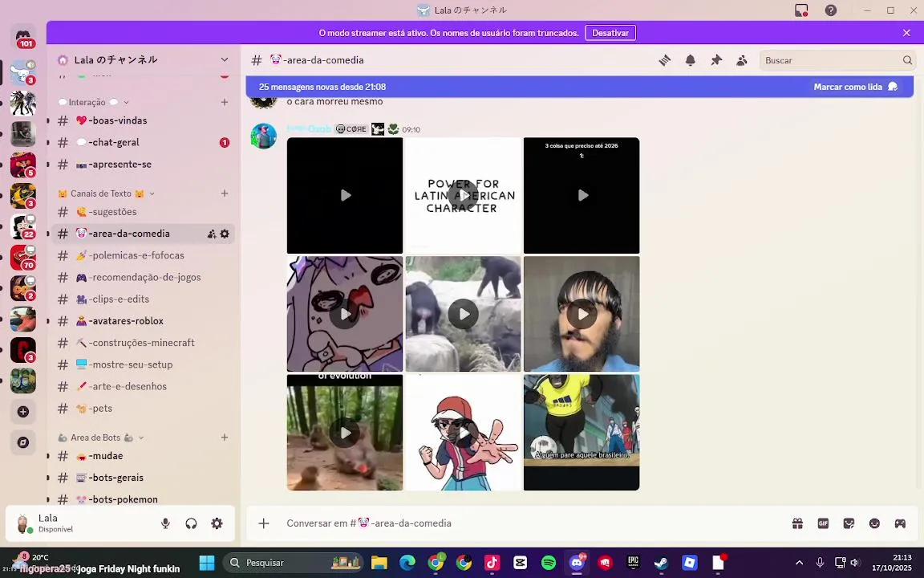Open Steam from the taskbar
The width and height of the screenshot is (924, 578).
tap(661, 563)
